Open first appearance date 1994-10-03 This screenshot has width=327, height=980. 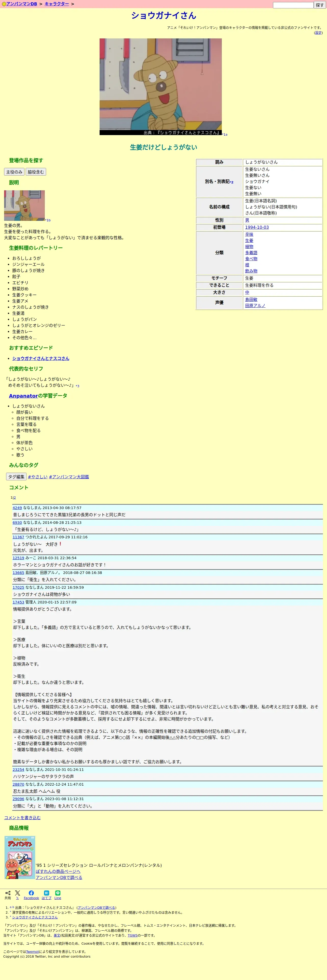coord(256,227)
